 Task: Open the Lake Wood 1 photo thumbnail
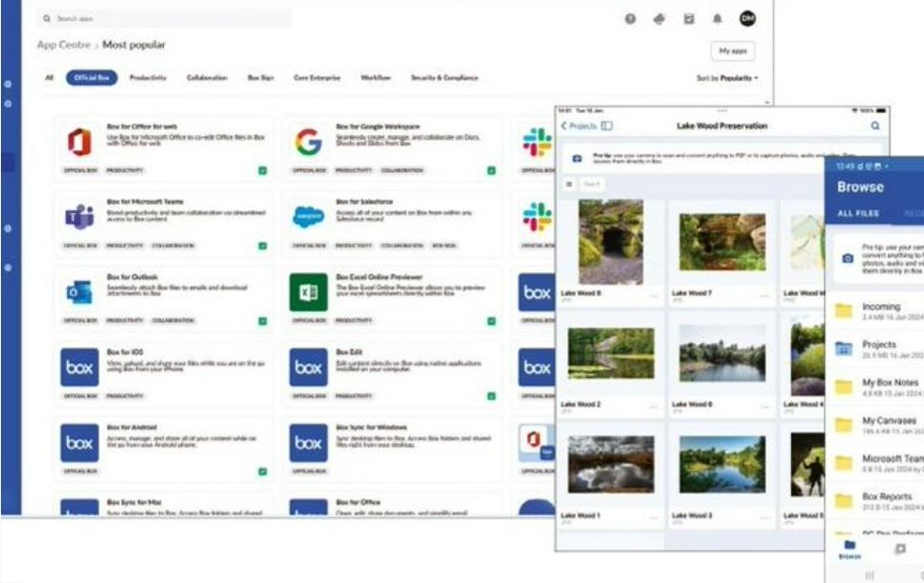(x=612, y=464)
